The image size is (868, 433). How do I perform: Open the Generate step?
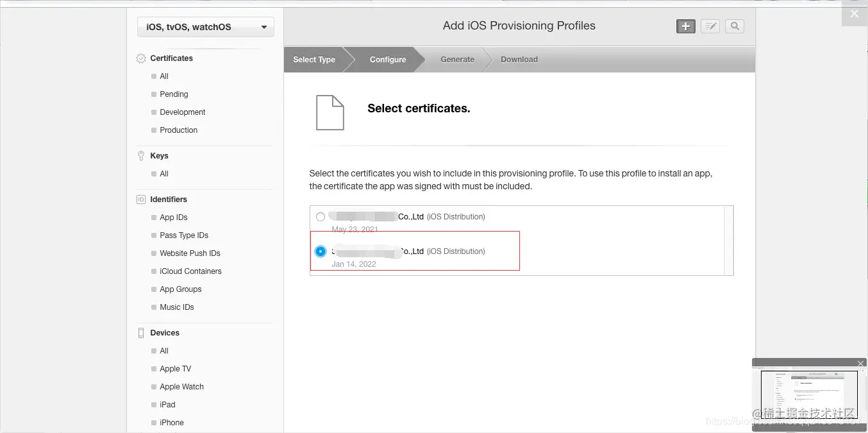tap(457, 60)
